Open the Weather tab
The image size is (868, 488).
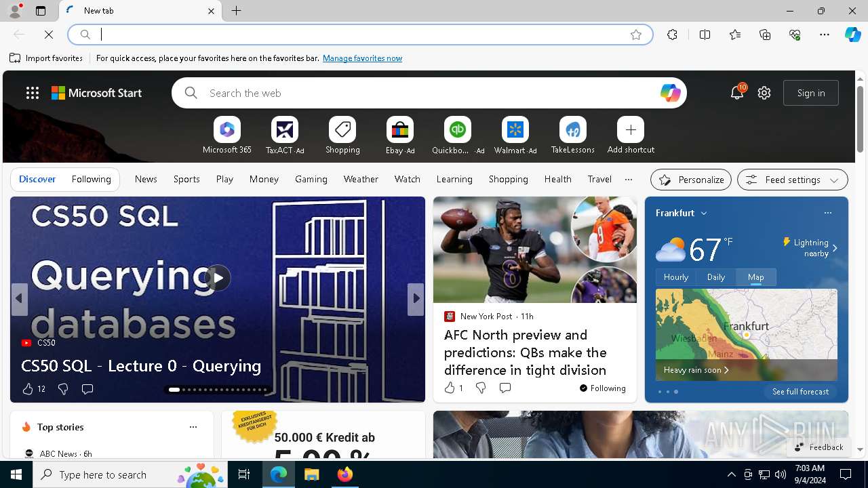pyautogui.click(x=361, y=179)
